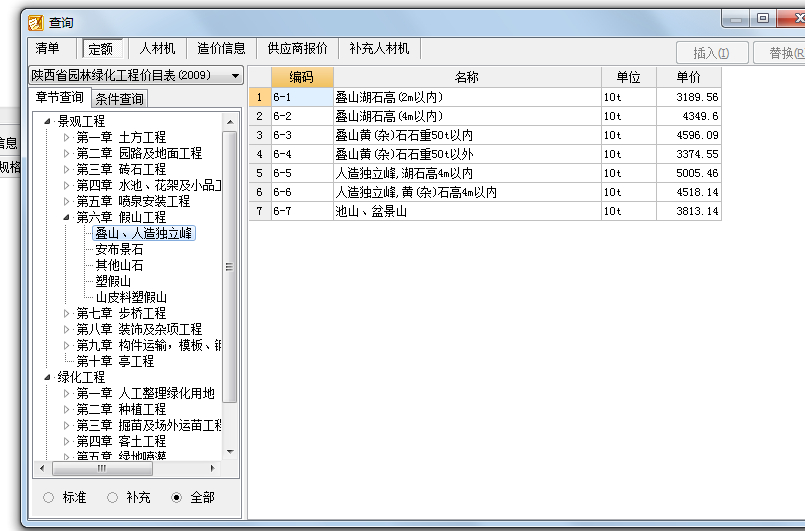Click price cell 5005.46
This screenshot has height=531, width=805.
click(688, 173)
